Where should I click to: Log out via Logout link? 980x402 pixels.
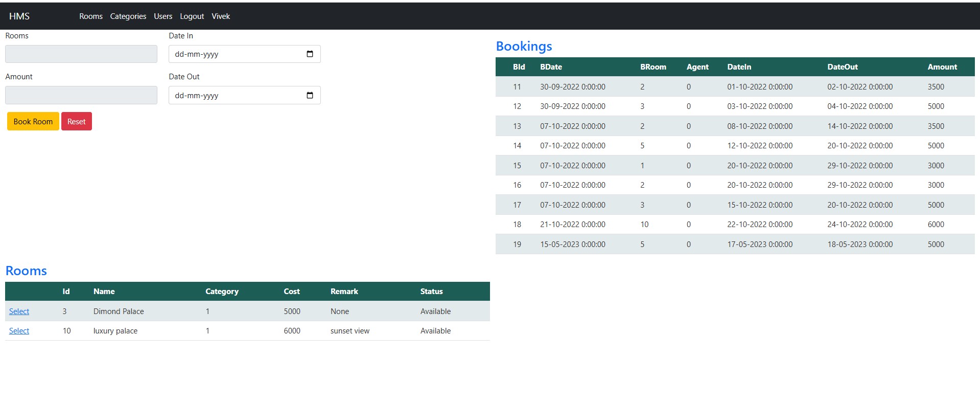(x=192, y=16)
